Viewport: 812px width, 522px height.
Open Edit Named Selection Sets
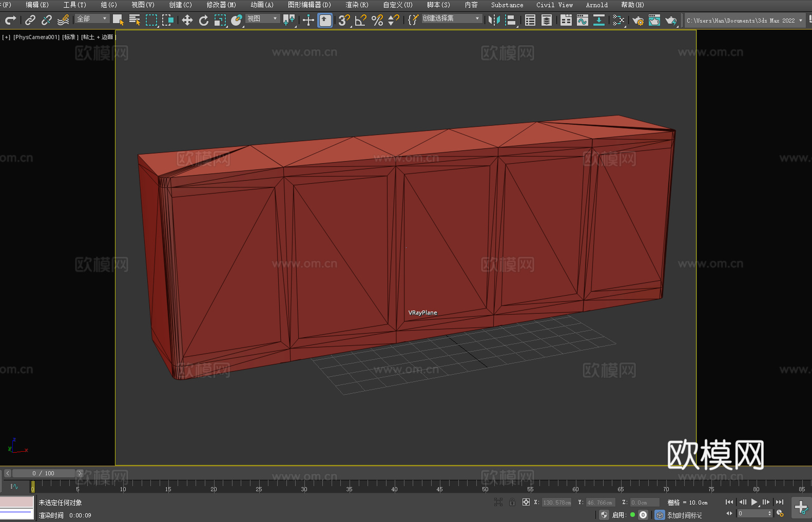click(x=413, y=20)
